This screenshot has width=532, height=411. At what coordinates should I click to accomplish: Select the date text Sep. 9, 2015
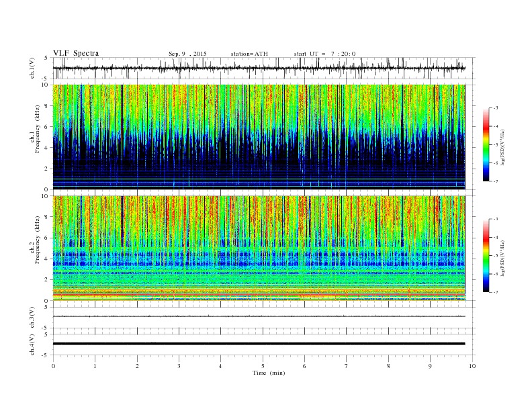(x=187, y=54)
